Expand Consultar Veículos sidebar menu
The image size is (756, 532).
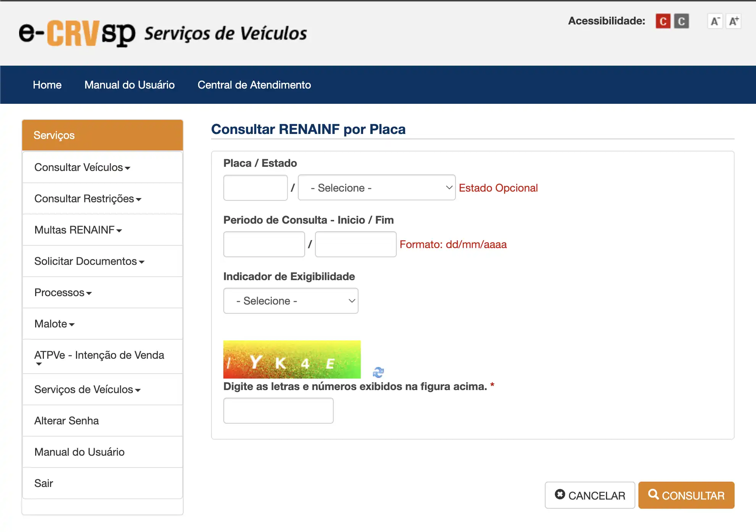(x=82, y=168)
